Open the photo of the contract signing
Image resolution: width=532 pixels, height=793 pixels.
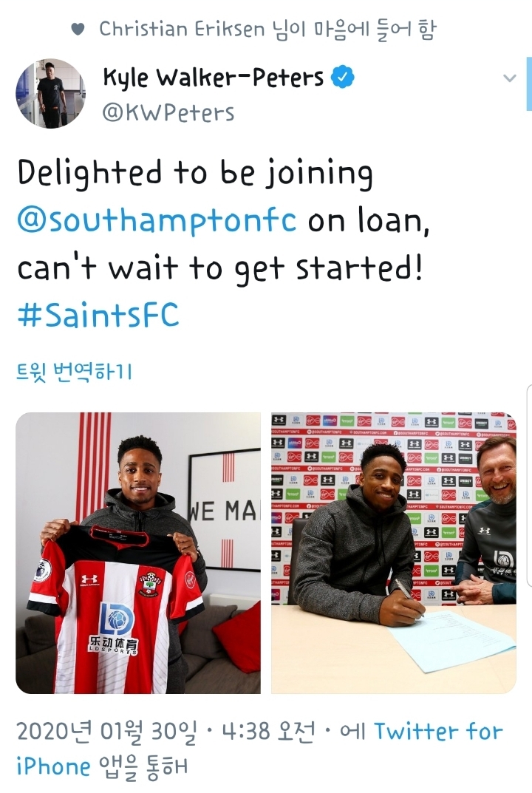[x=394, y=553]
